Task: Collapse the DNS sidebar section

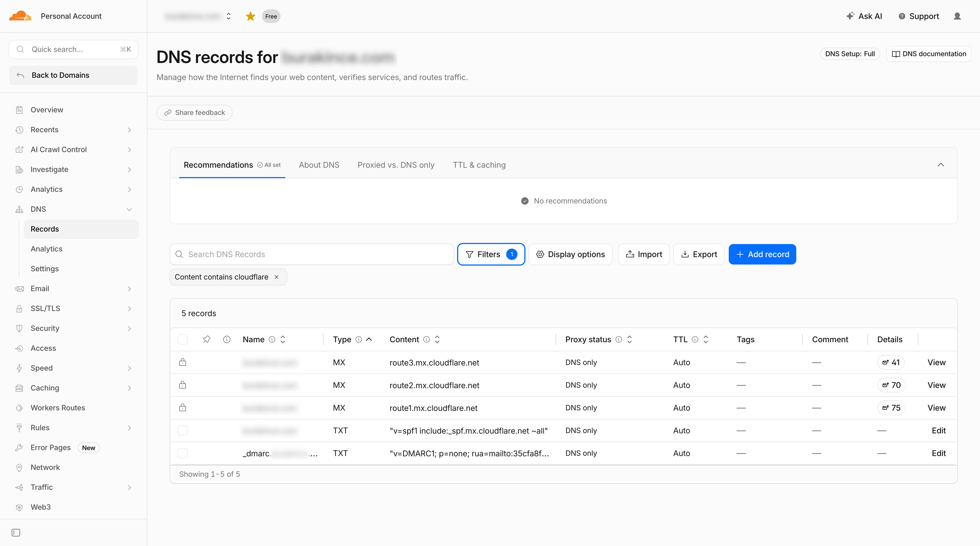Action: [x=129, y=209]
